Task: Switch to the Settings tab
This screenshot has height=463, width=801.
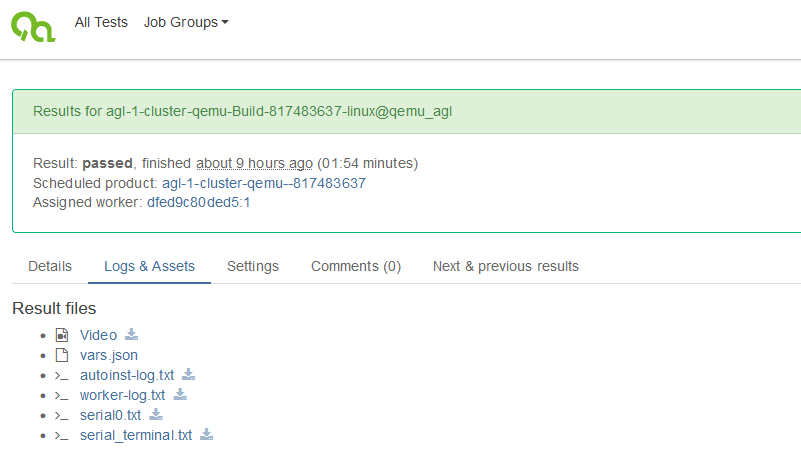Action: [x=253, y=266]
